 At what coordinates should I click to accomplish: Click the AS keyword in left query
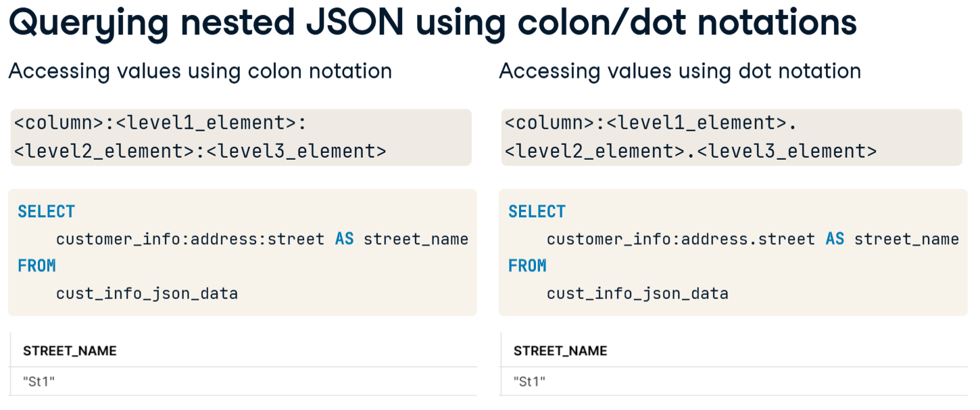click(344, 239)
